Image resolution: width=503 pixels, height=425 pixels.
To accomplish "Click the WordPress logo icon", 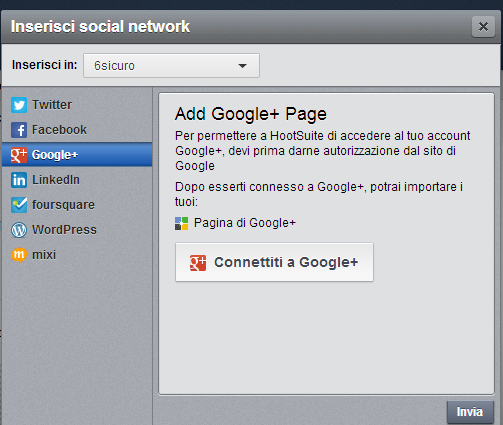I will (19, 230).
